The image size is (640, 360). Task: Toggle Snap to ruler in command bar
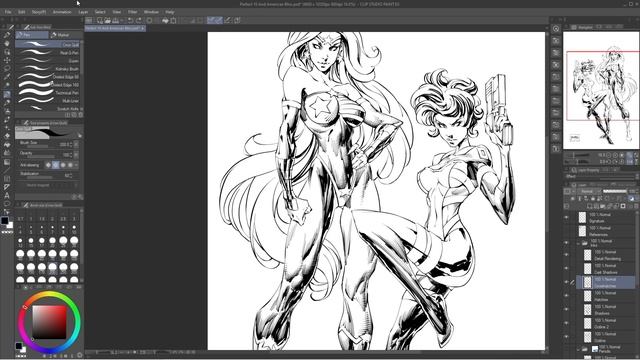pos(211,20)
